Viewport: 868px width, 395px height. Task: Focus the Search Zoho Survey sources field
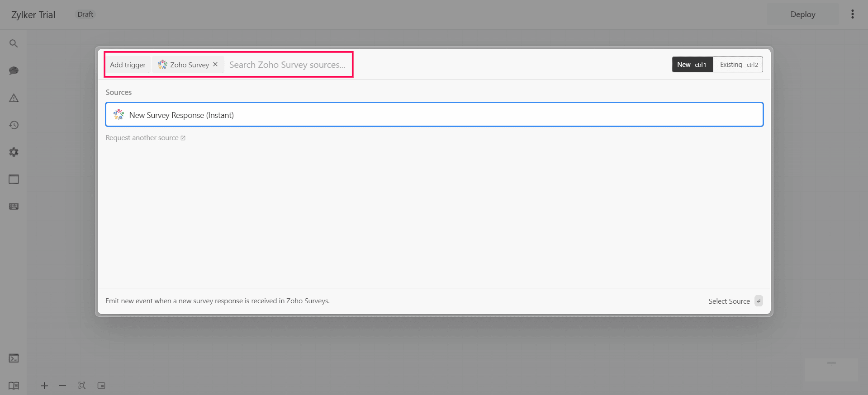point(287,65)
